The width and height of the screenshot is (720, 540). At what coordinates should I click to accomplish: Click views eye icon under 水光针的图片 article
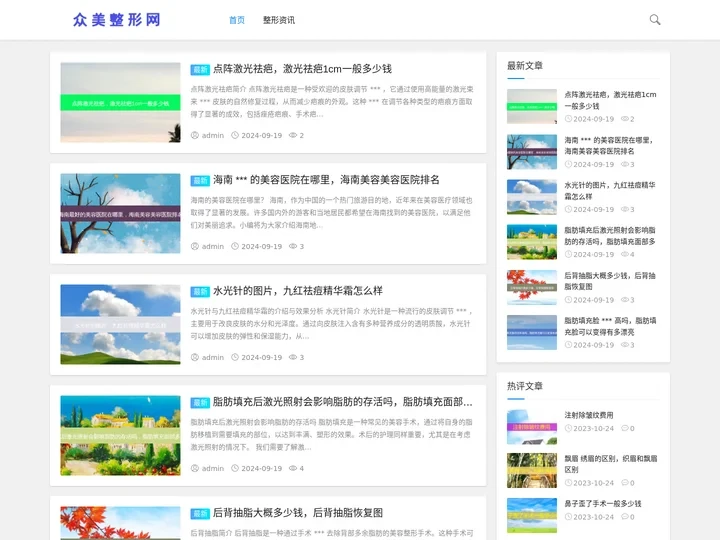tap(293, 357)
